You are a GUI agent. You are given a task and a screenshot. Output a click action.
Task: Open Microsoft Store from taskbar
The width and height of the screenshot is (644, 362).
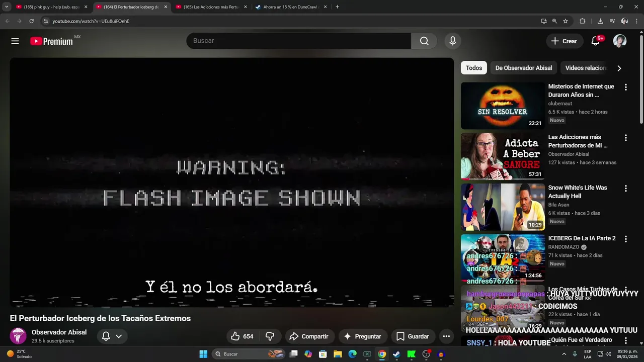click(323, 354)
